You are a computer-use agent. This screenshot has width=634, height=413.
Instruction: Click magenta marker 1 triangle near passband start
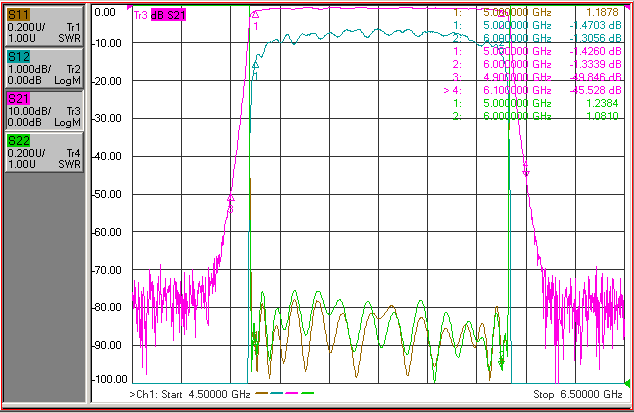point(255,15)
